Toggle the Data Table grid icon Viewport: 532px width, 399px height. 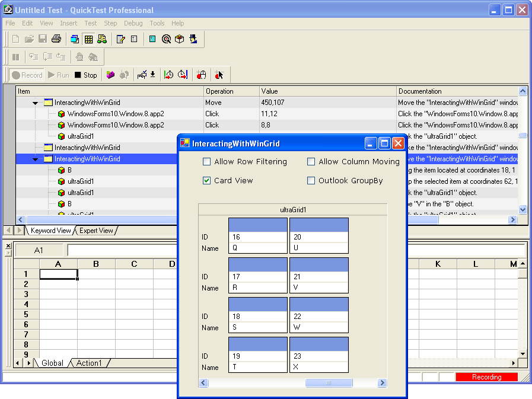point(88,39)
